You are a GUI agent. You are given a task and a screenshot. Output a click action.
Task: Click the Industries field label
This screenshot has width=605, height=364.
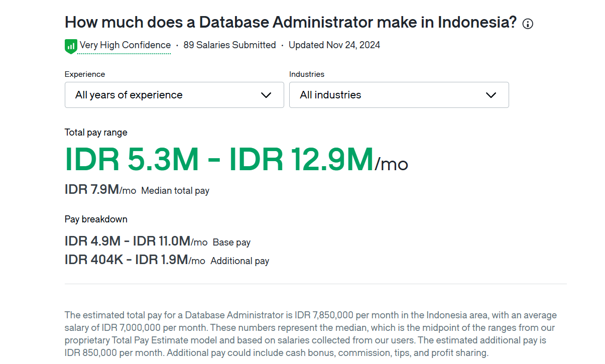[x=307, y=74]
